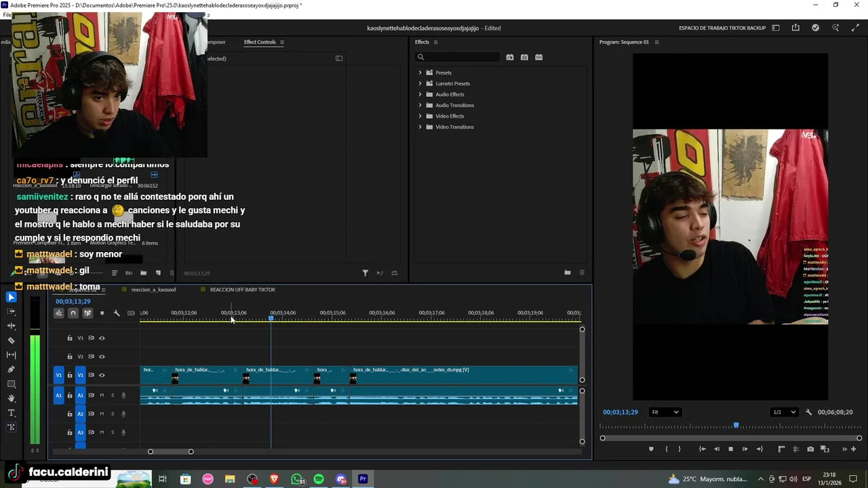Click Program monitor scrubber playhead
This screenshot has width=868, height=488.
pos(736,426)
